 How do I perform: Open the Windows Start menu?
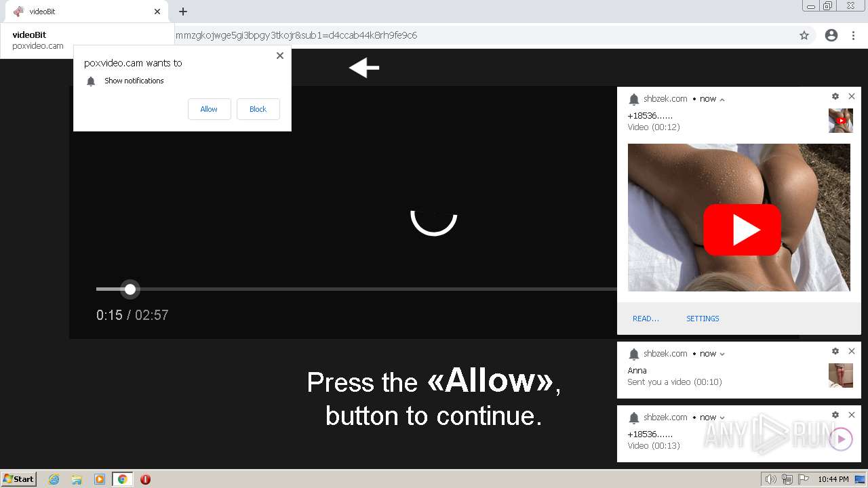coord(19,479)
